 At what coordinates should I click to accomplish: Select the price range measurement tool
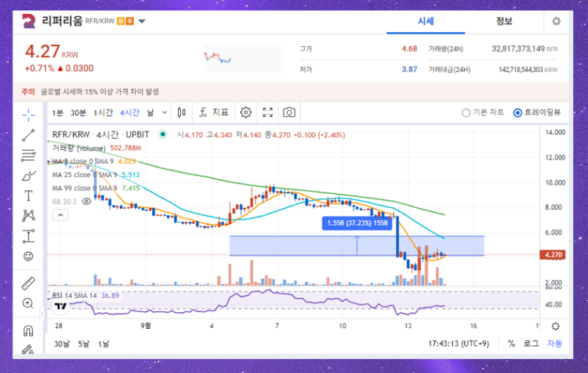tap(28, 236)
